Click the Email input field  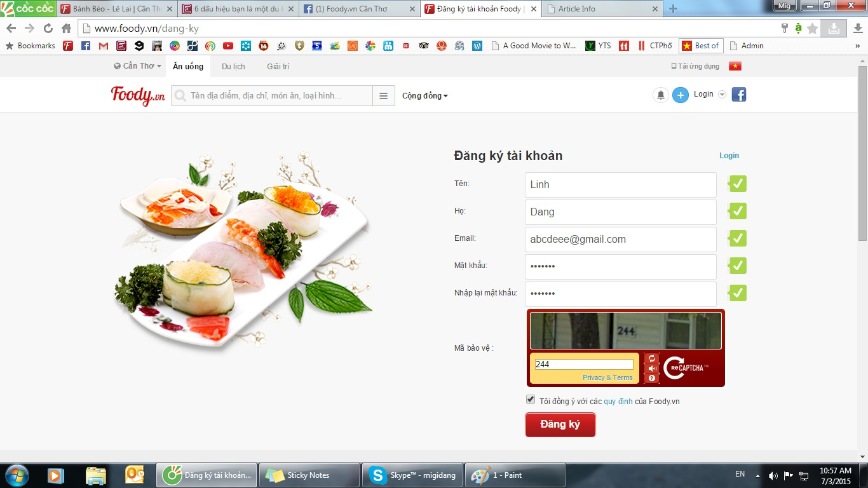point(620,240)
